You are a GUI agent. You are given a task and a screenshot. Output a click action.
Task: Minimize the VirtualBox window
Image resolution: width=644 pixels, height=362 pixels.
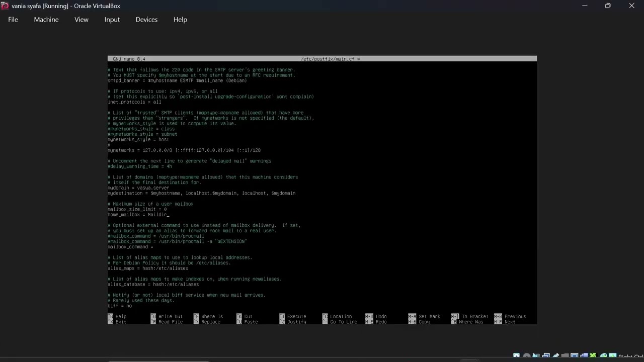pos(585,6)
